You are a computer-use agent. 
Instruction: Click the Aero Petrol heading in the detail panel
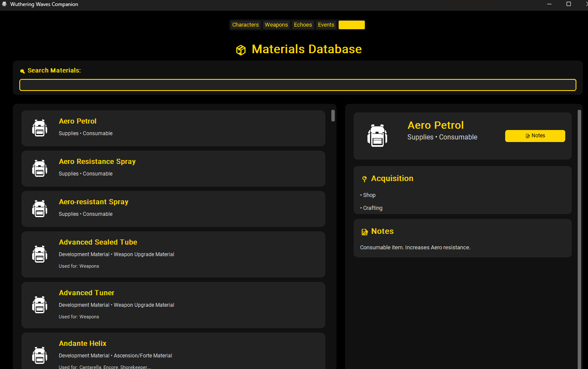[436, 125]
